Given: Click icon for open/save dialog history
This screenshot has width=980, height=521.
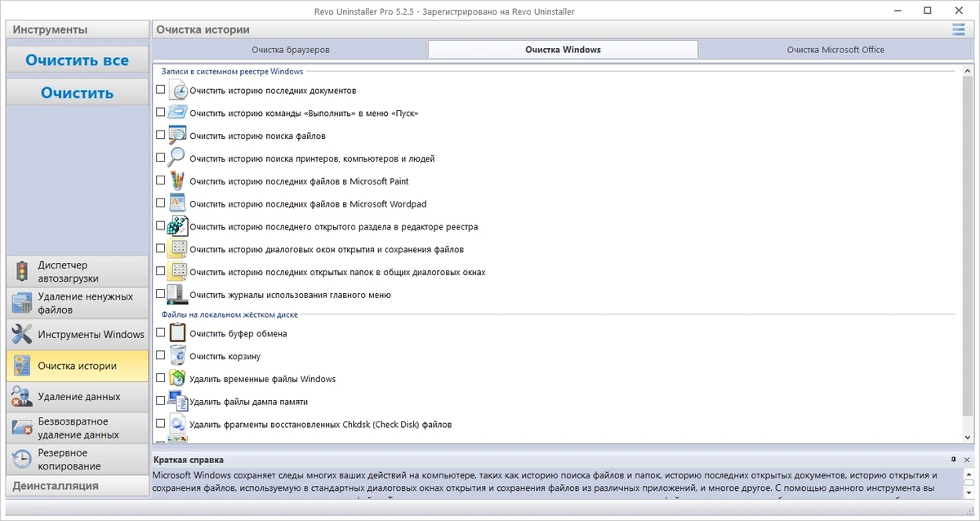Looking at the screenshot, I should [177, 249].
